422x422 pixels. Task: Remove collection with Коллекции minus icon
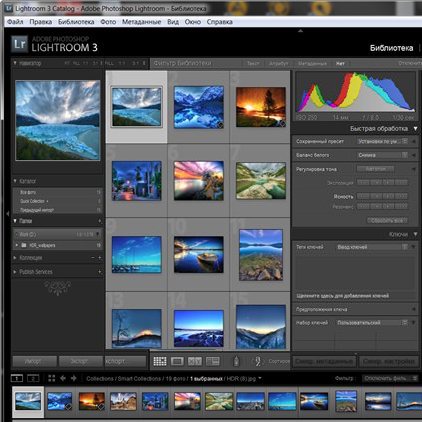pos(92,258)
